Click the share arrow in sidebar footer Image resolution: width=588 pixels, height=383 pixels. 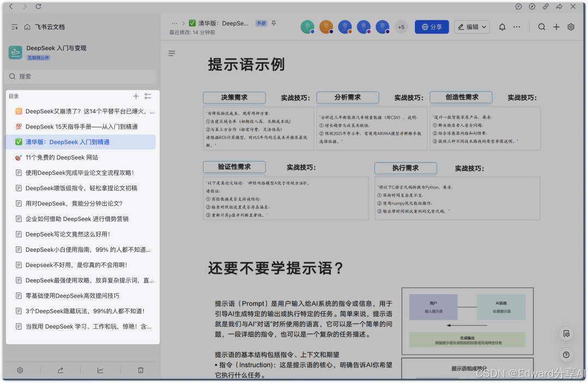click(60, 370)
